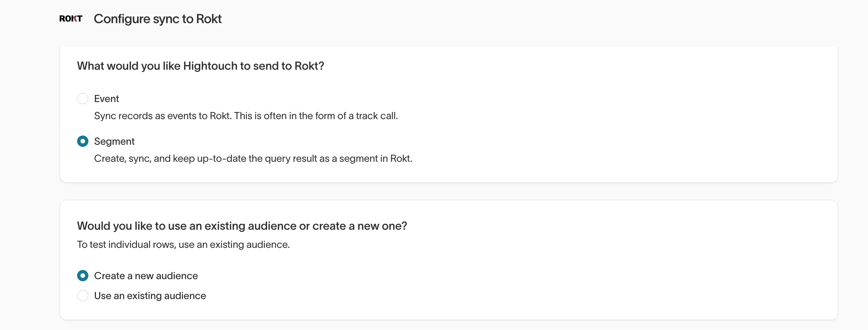Click the 'Configure sync to Rokt' page title

pyautogui.click(x=158, y=19)
